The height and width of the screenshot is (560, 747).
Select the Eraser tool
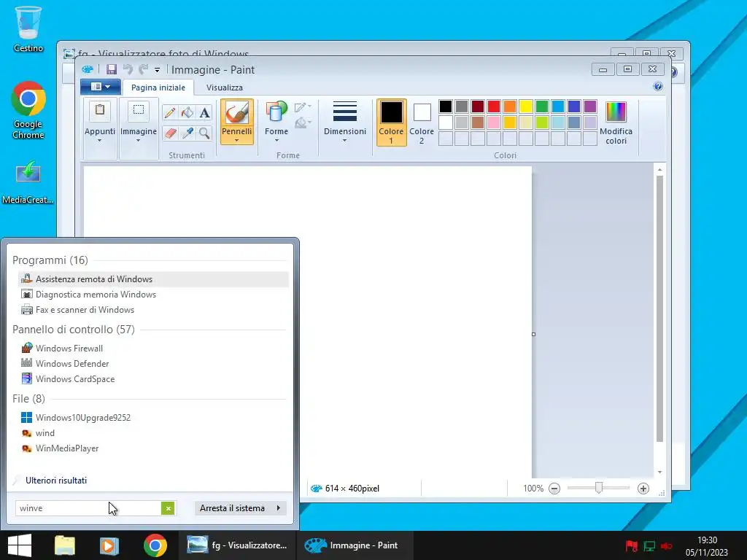(x=169, y=133)
